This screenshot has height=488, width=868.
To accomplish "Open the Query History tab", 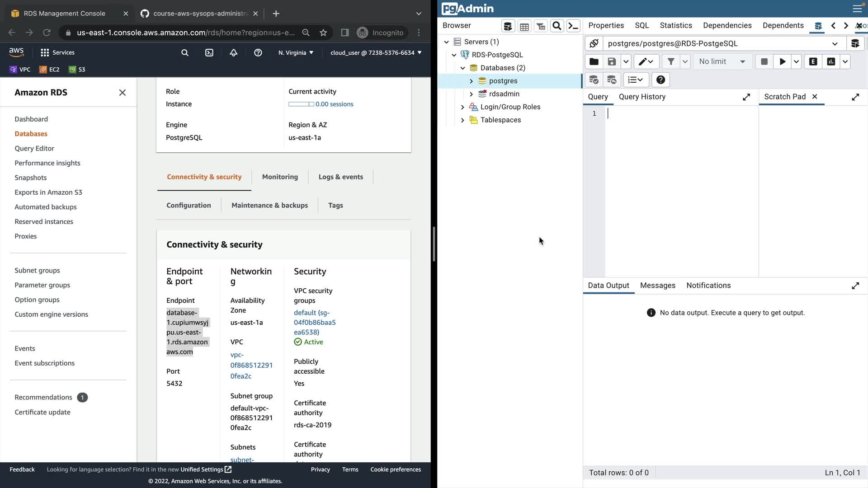I will tap(642, 97).
